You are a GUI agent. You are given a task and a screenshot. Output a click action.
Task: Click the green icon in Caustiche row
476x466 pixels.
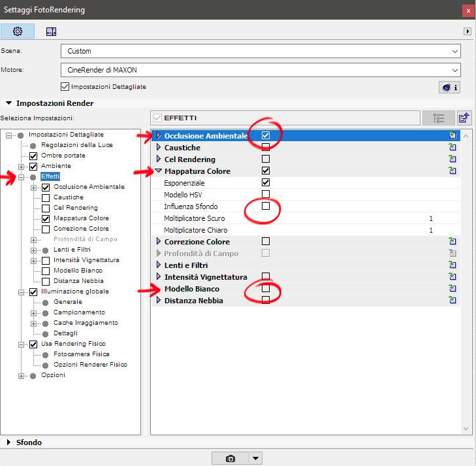pos(452,148)
